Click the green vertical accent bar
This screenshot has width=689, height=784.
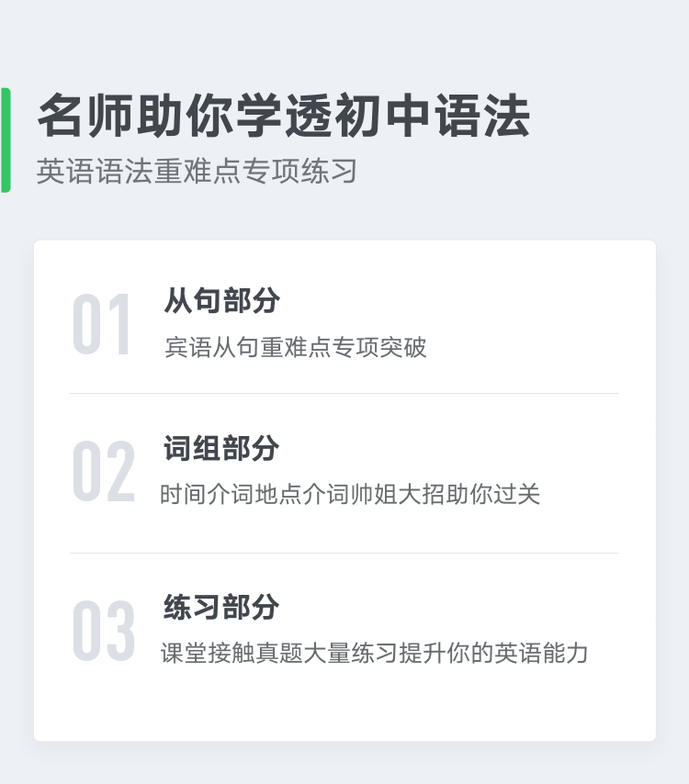tap(6, 140)
